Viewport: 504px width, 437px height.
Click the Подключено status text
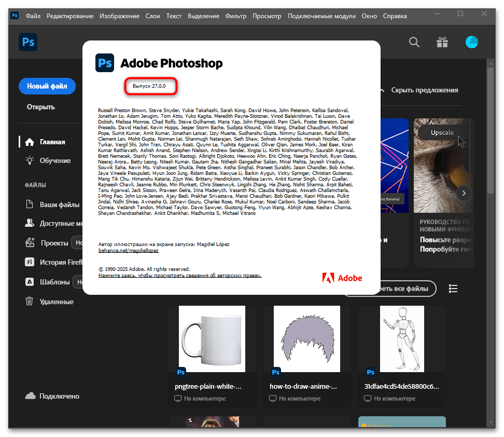click(x=60, y=396)
